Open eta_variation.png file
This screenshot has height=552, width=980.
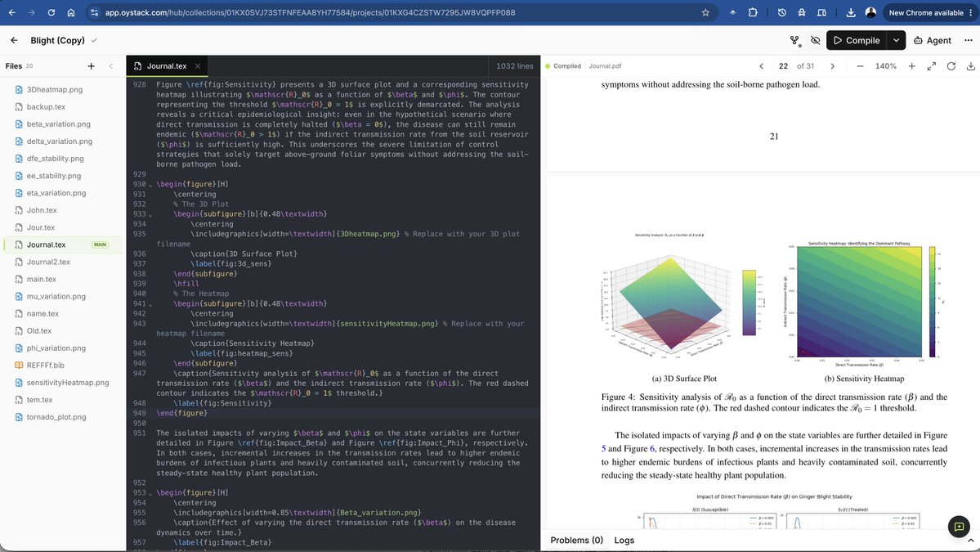[56, 193]
